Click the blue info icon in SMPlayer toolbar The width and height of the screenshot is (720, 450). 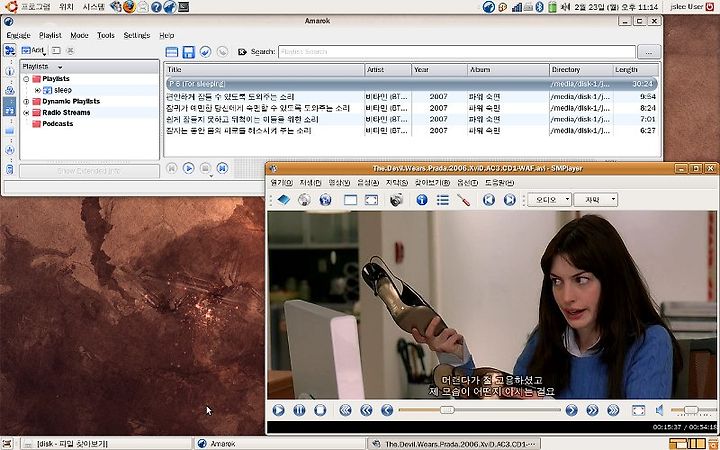click(422, 200)
